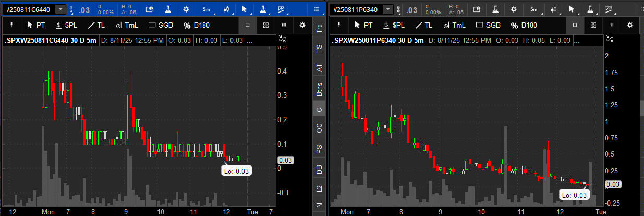Open the TS sidebar tab

[x=319, y=48]
